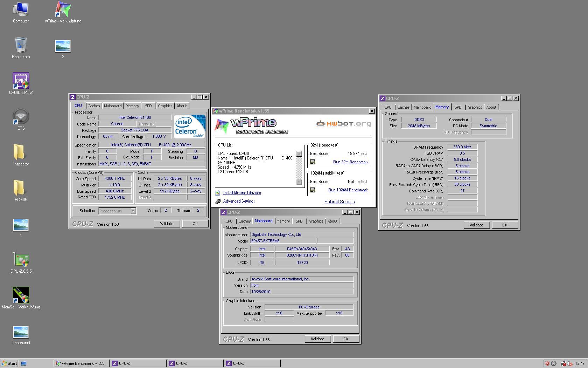Switch to wPrime Benchmark v1.55 taskbar button
The height and width of the screenshot is (368, 588).
coord(81,363)
